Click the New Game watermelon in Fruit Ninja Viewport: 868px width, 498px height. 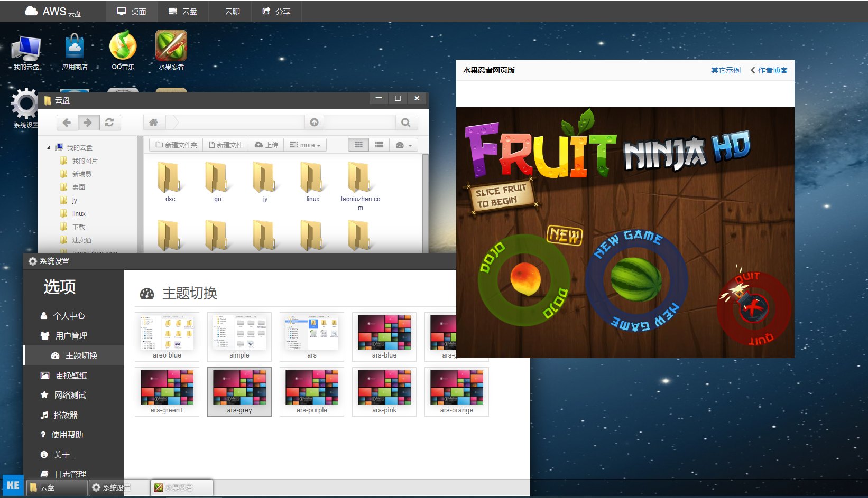(636, 279)
